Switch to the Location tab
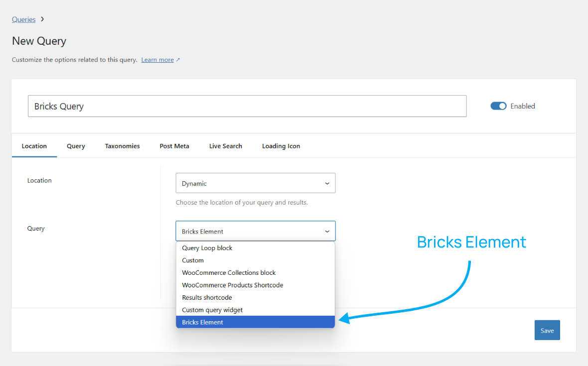Screen dimensions: 588x366 (34, 146)
